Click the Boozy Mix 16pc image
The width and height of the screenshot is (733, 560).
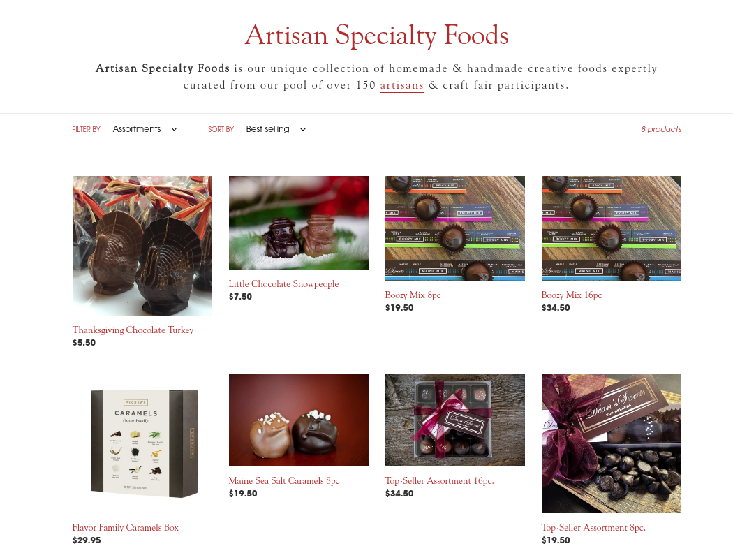[612, 228]
